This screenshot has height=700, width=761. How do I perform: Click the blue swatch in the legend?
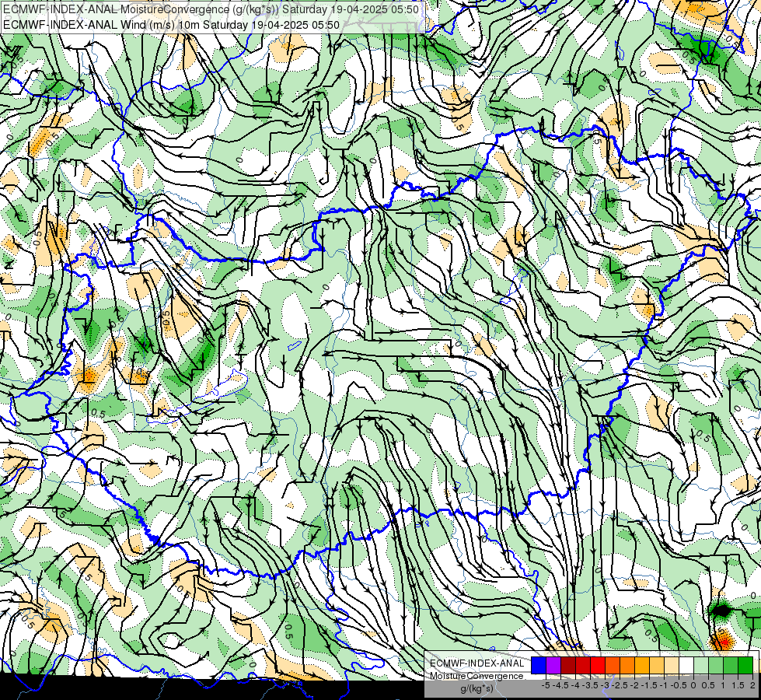coord(539,665)
